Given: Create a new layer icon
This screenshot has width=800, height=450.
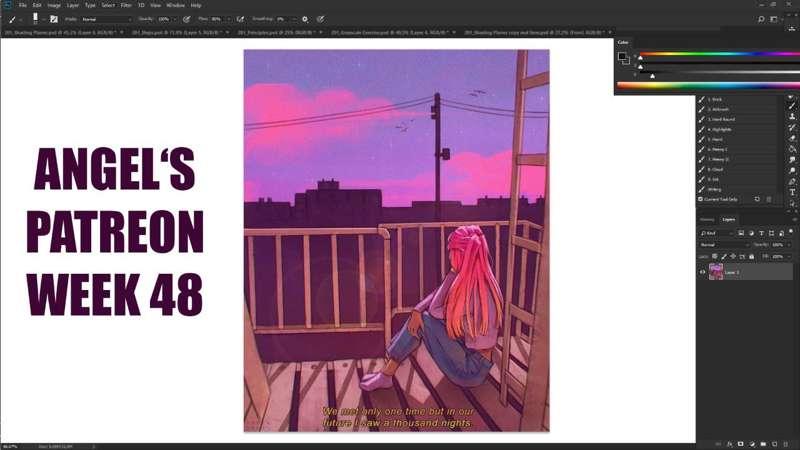Looking at the screenshot, I should (x=774, y=444).
